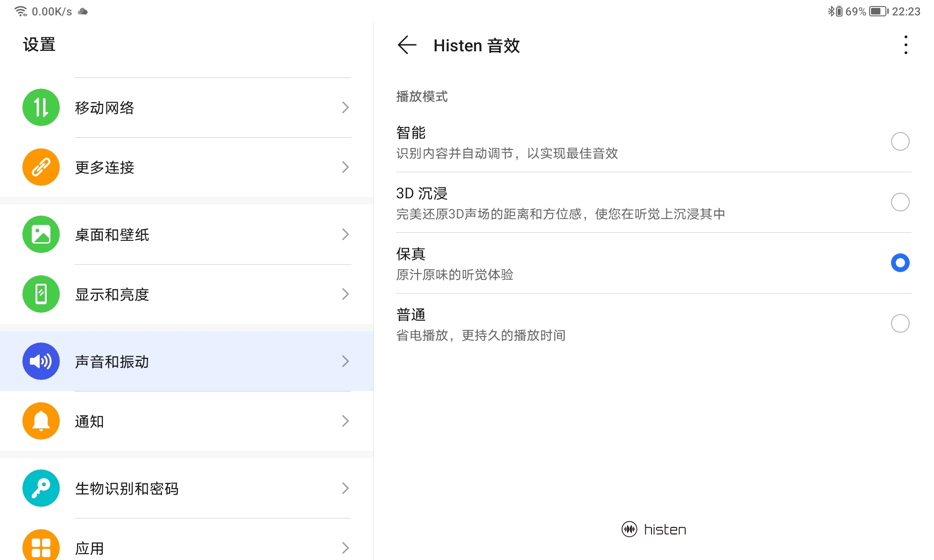The image size is (934, 560).
Task: Choose the 普通 playback mode label
Action: tap(411, 315)
